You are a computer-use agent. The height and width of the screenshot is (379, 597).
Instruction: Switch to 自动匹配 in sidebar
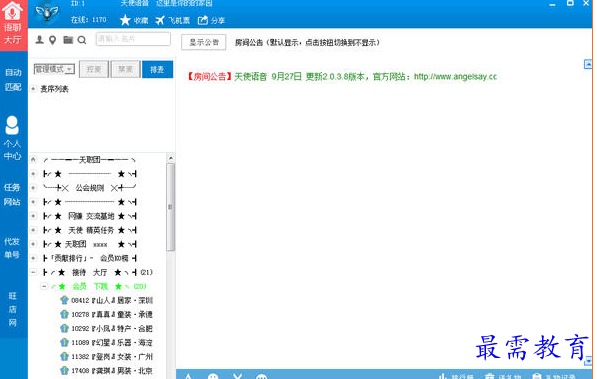coord(13,80)
